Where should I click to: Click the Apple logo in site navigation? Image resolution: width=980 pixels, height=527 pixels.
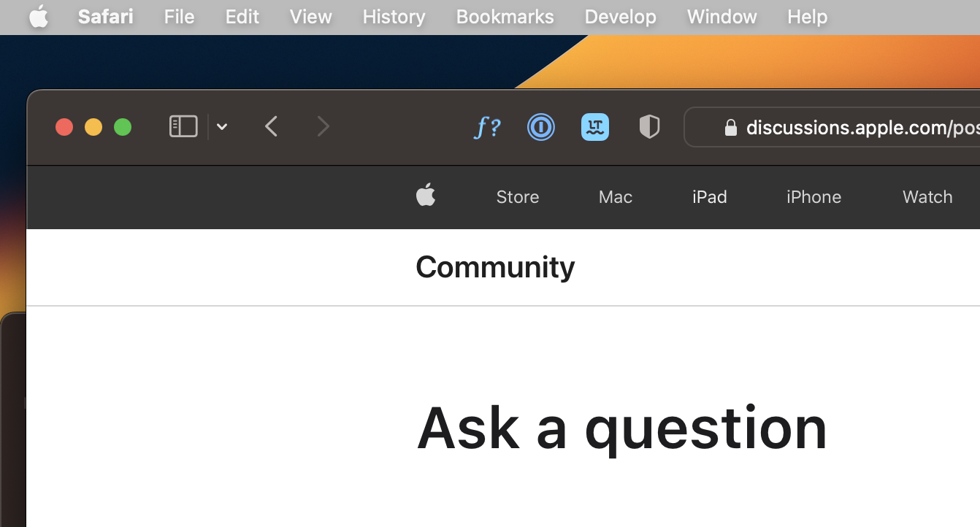426,196
